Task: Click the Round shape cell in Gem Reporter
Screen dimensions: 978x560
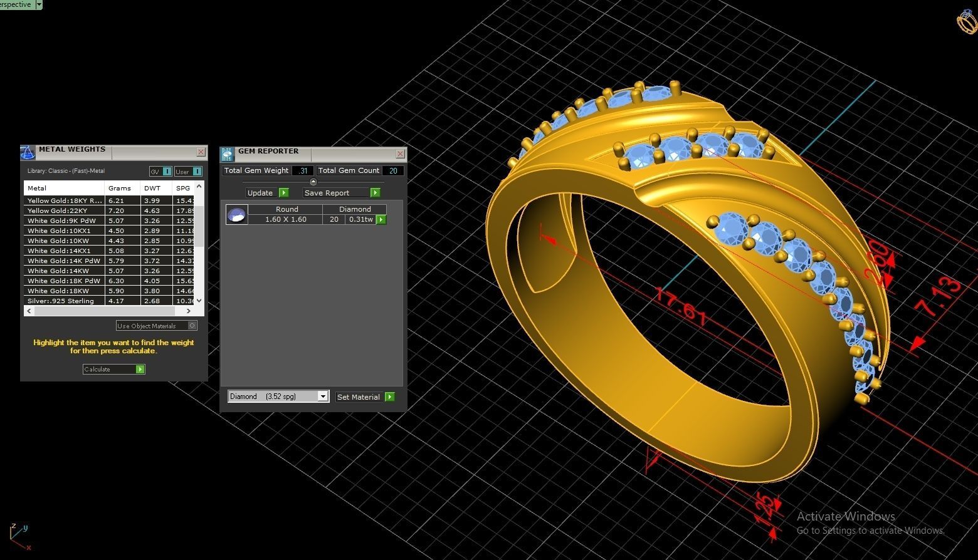Action: [287, 209]
